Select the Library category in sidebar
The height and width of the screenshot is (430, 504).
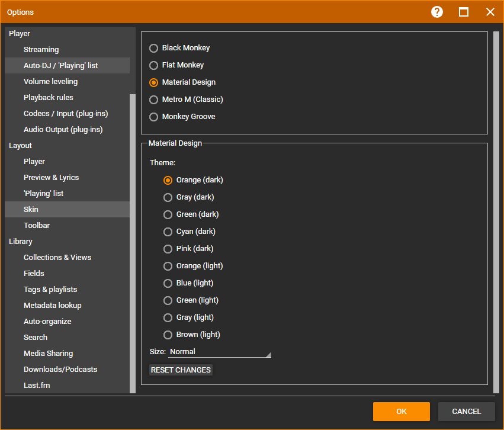tap(21, 242)
